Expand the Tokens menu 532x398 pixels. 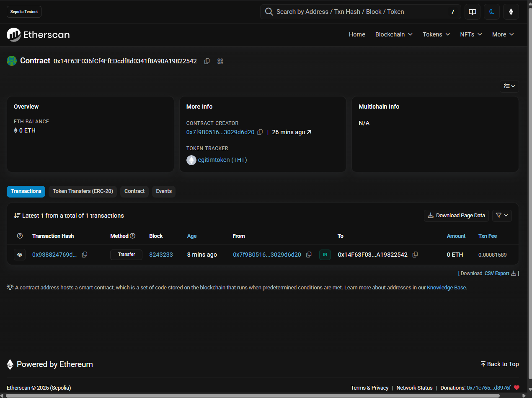pyautogui.click(x=436, y=34)
